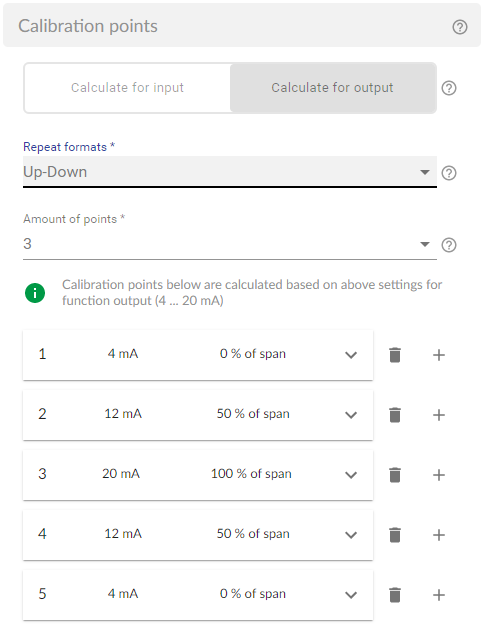Image resolution: width=489 pixels, height=629 pixels.
Task: Open the Amount of points dropdown
Action: click(229, 244)
